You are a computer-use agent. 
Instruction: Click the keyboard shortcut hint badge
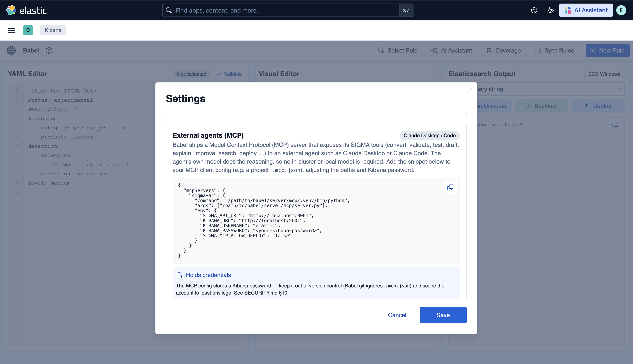click(x=406, y=10)
